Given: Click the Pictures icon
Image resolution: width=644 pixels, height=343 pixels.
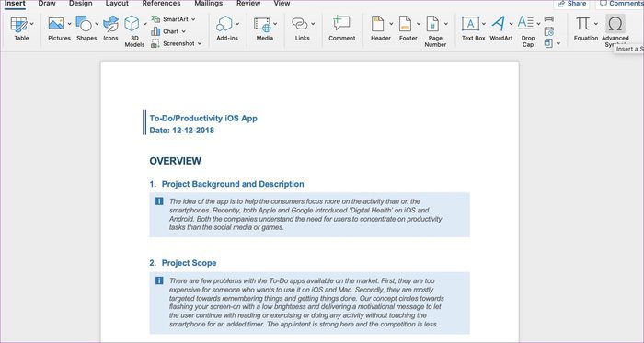Looking at the screenshot, I should pyautogui.click(x=56, y=24).
